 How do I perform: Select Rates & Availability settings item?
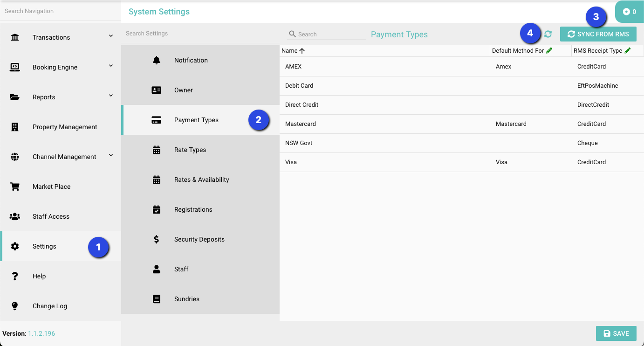[201, 180]
